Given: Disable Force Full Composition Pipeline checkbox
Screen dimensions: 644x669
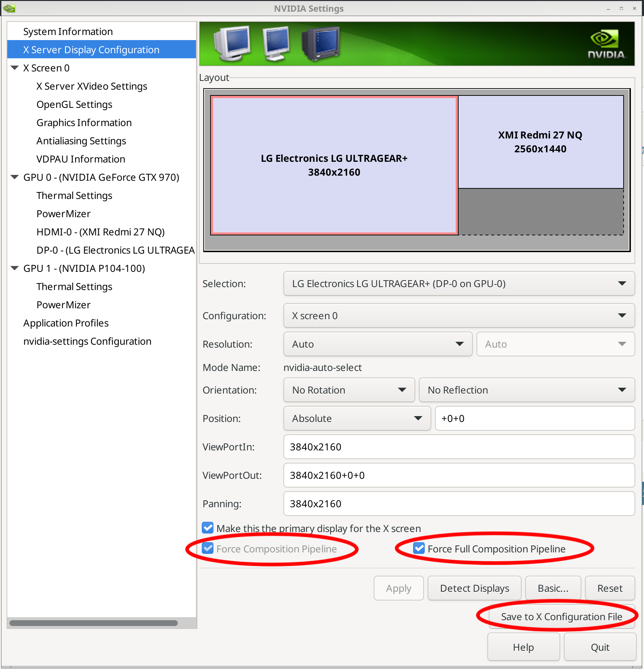Looking at the screenshot, I should 419,548.
